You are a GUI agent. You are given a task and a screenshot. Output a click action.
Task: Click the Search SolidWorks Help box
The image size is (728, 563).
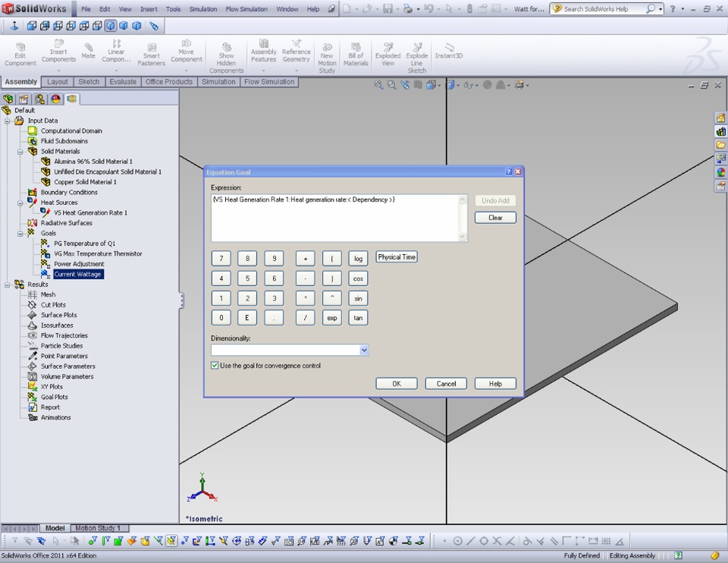603,9
